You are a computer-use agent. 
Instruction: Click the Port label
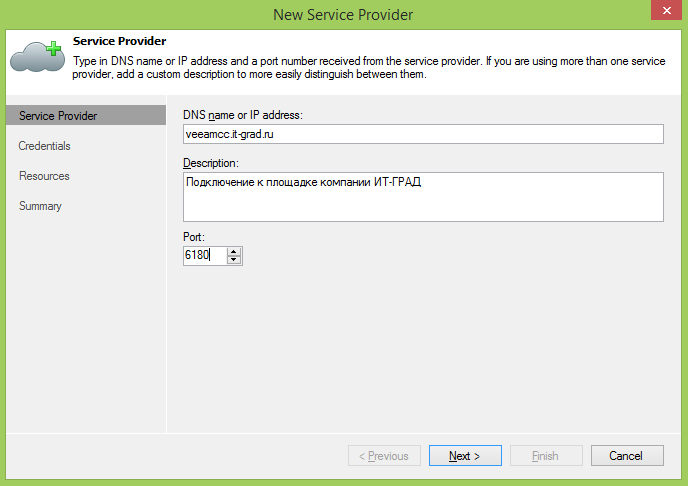click(194, 238)
